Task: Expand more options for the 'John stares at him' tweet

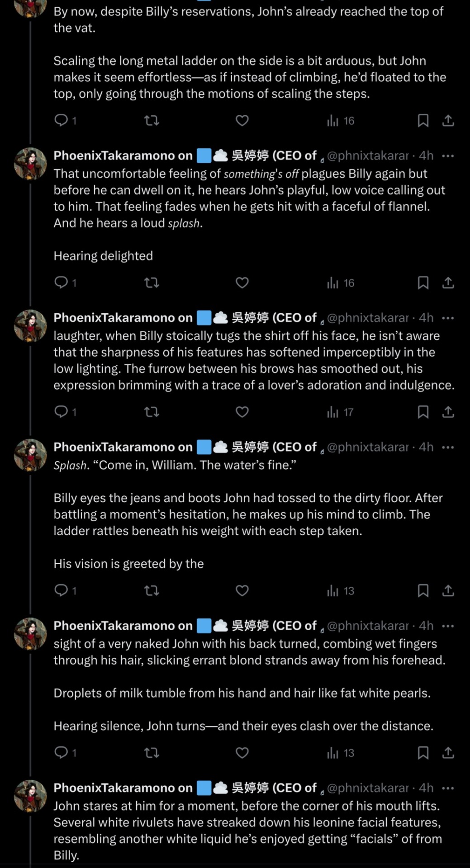Action: pyautogui.click(x=448, y=788)
